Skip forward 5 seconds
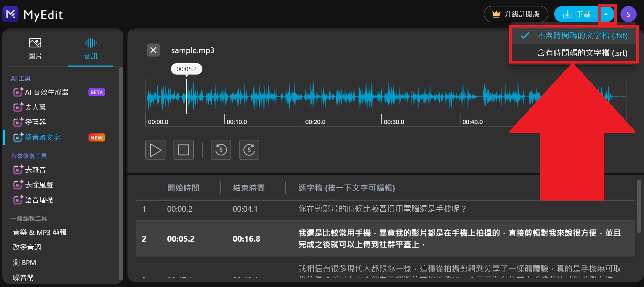Viewport: 644px width, 287px height. 249,150
